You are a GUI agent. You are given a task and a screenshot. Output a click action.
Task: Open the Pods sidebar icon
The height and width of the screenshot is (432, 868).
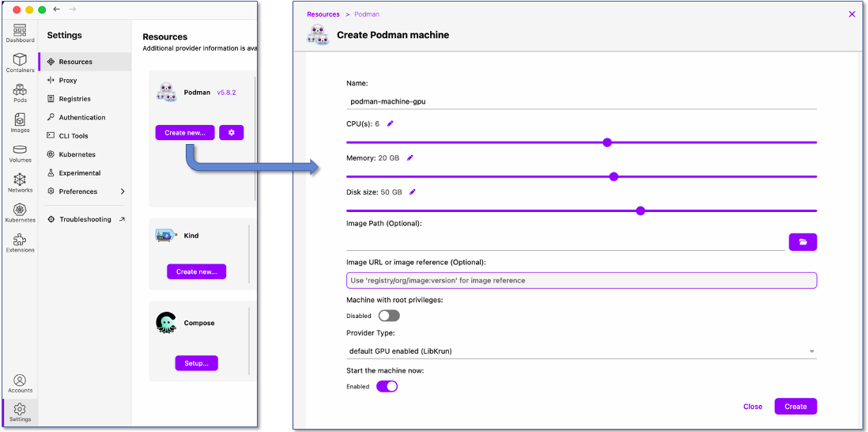[20, 93]
